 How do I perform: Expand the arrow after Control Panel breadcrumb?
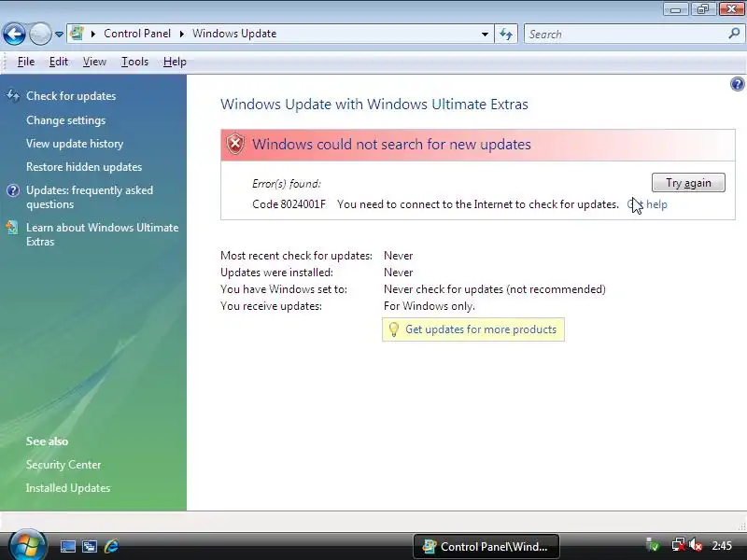coord(181,34)
